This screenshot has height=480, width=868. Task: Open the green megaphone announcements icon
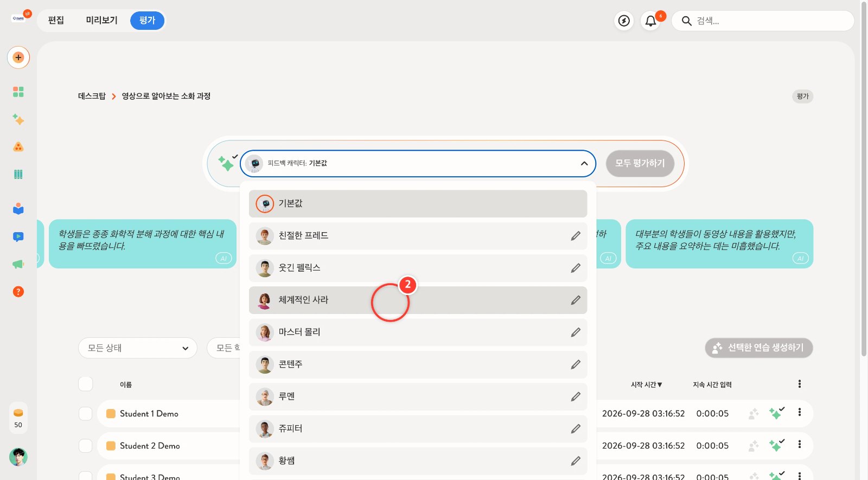coord(18,264)
